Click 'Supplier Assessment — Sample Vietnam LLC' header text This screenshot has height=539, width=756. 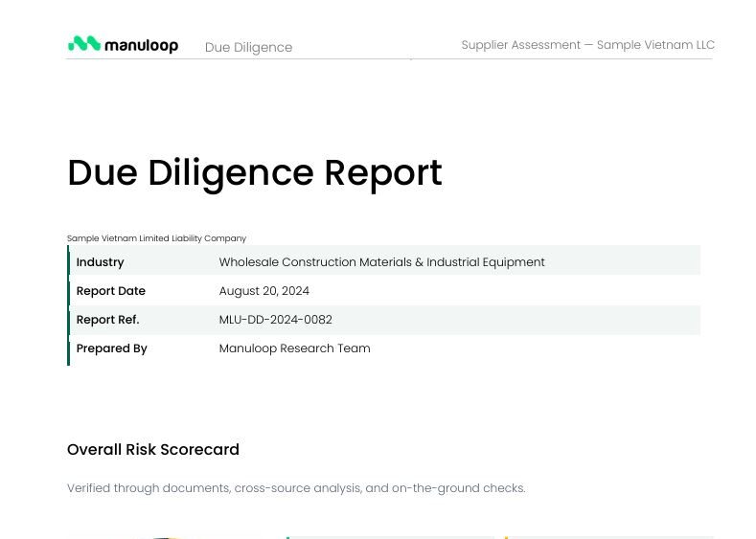tap(587, 45)
